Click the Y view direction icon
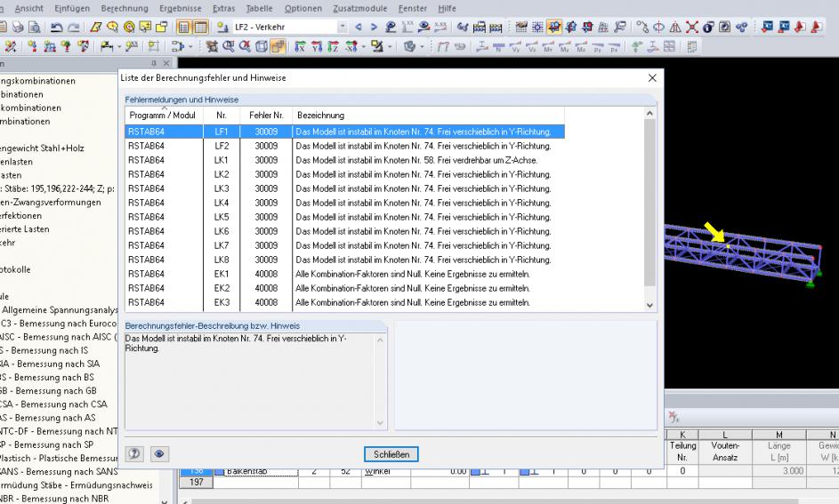Viewport: 839px width, 504px height. click(317, 46)
